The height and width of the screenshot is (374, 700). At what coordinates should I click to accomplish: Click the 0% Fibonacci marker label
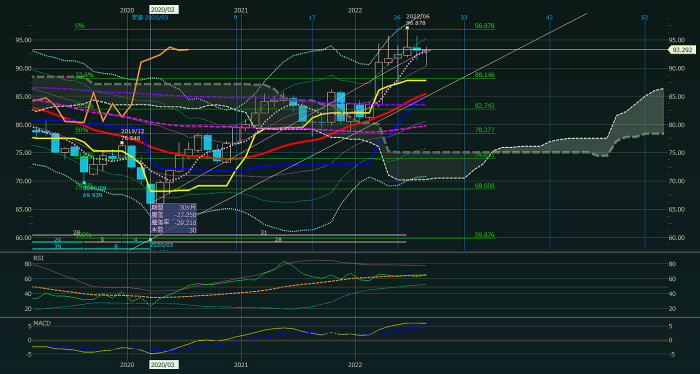point(79,26)
